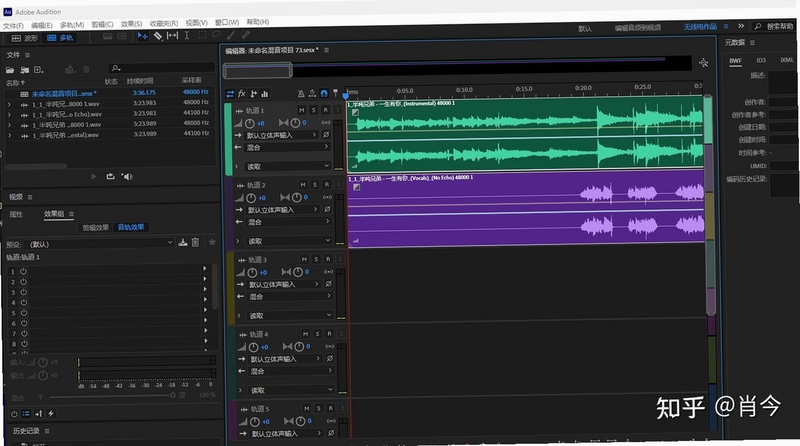Click Track 1 pan knob
800x446 pixels.
click(295, 122)
